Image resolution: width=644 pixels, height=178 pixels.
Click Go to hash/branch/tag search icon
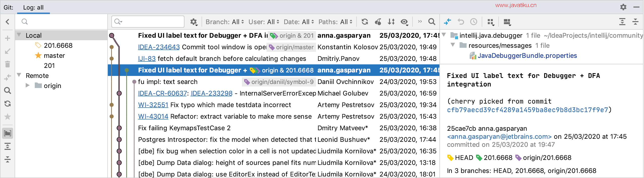[432, 22]
